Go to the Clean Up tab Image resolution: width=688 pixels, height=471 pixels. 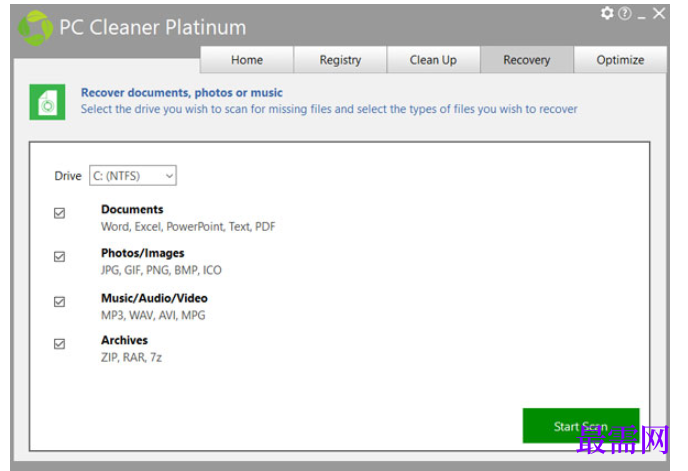click(433, 60)
